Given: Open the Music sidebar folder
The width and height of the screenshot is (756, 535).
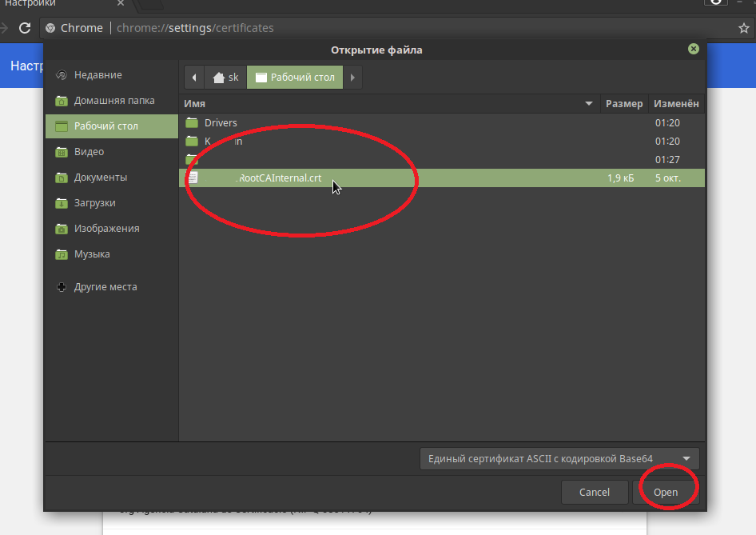Looking at the screenshot, I should click(x=92, y=254).
